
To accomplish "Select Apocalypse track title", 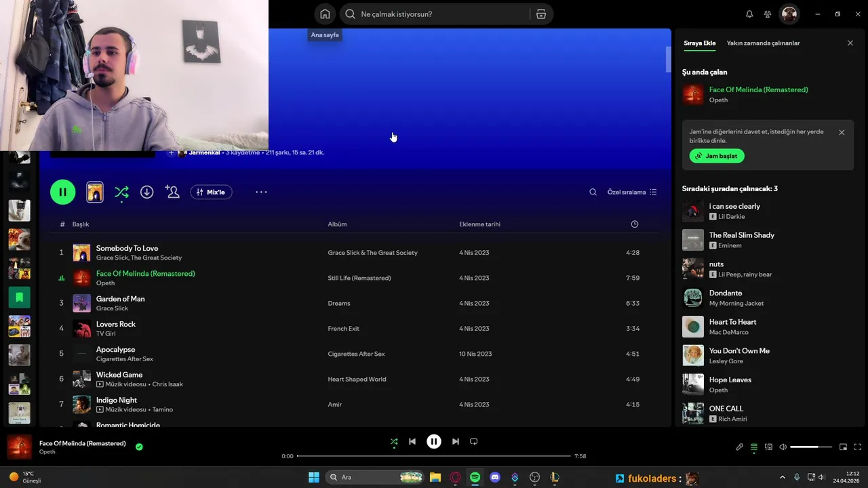I will [115, 350].
